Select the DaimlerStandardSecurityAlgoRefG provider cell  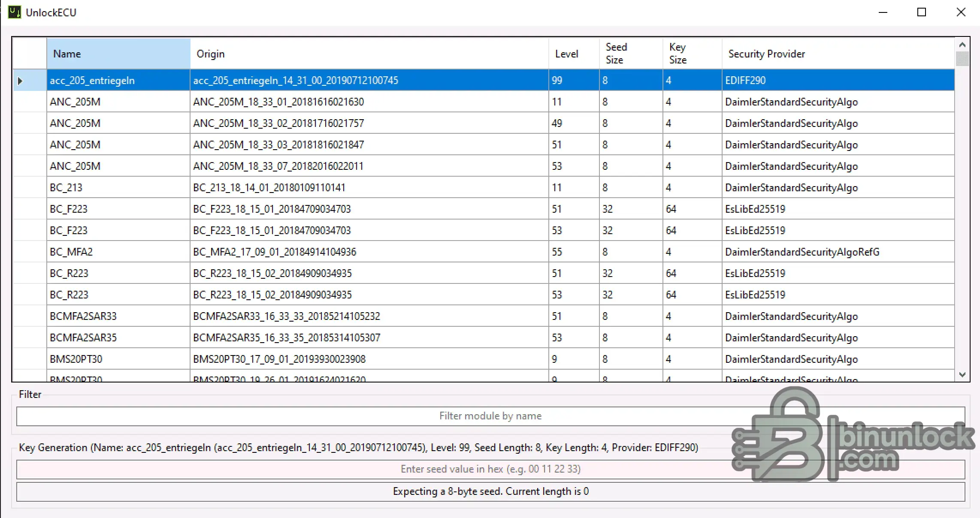click(x=838, y=252)
